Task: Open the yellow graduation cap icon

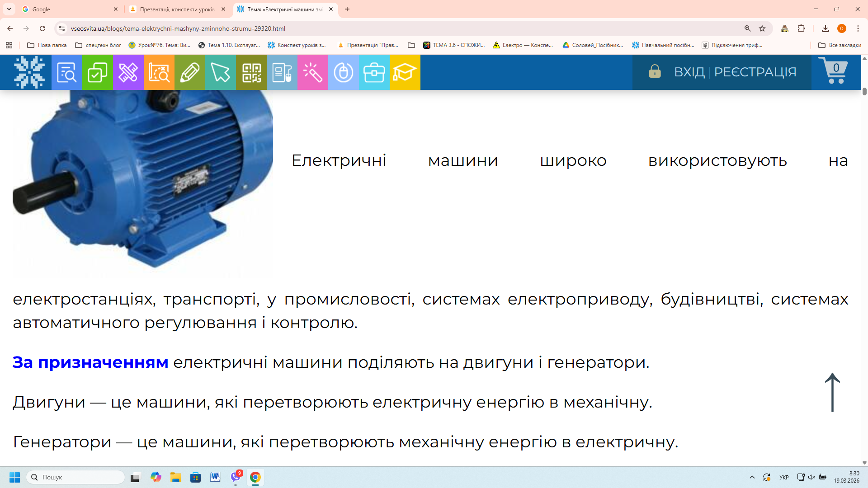Action: click(x=405, y=72)
